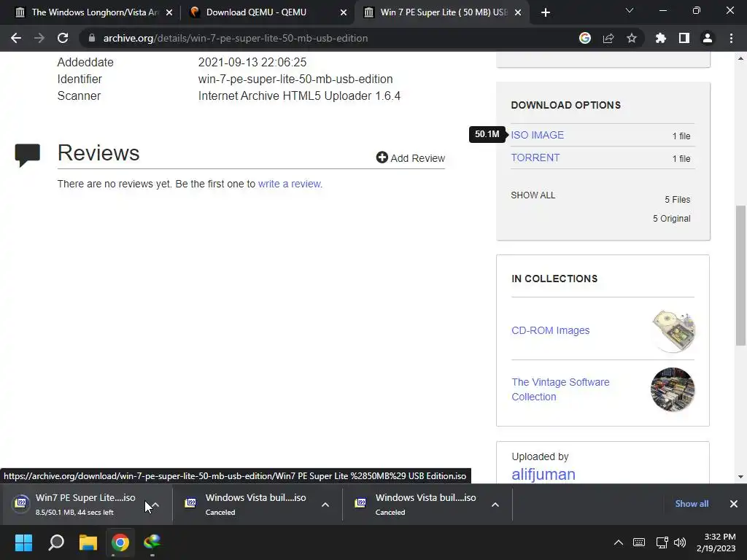
Task: Close the Win 7 PE Super Lite tab
Action: [x=519, y=12]
